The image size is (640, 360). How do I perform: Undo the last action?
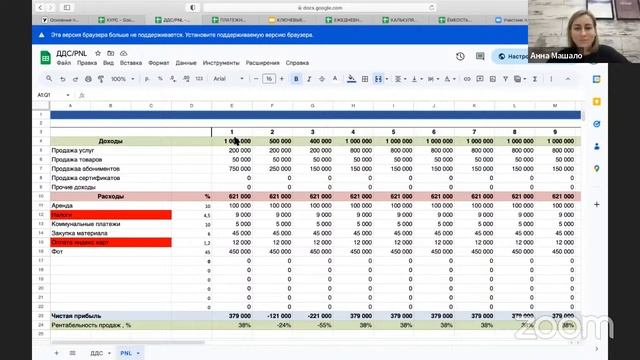[62, 79]
